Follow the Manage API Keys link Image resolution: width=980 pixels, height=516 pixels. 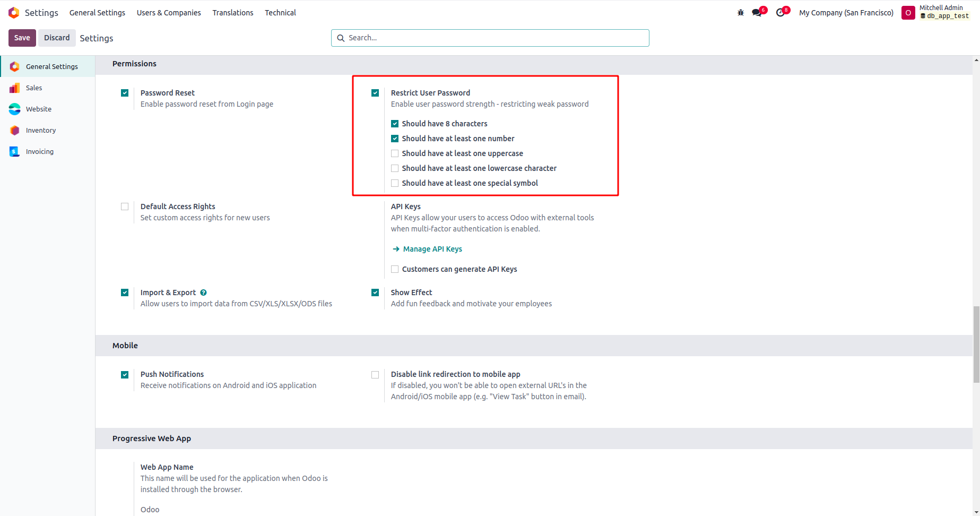pyautogui.click(x=432, y=249)
